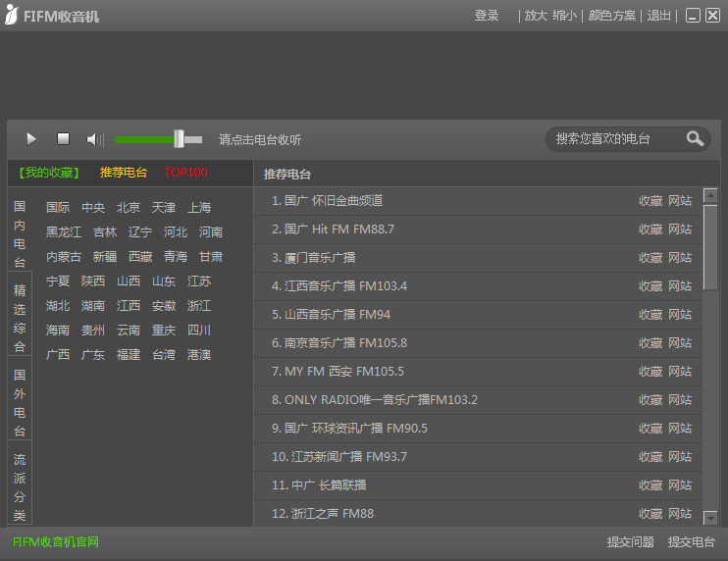Choose the 宁夏 region
728x561 pixels.
coord(58,281)
